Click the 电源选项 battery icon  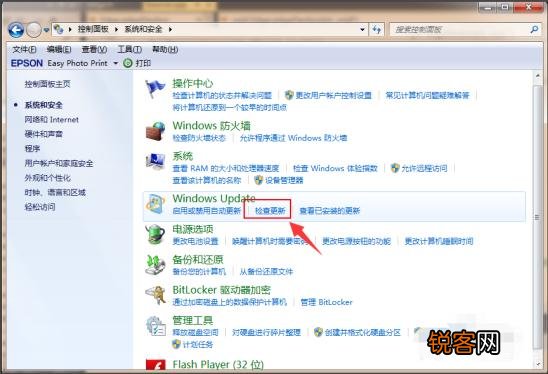tap(155, 234)
